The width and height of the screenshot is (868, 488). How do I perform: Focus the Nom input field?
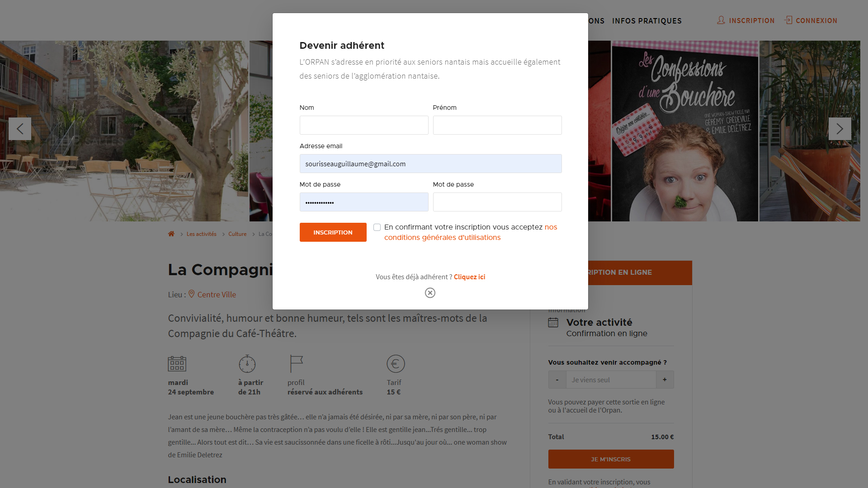pyautogui.click(x=363, y=125)
